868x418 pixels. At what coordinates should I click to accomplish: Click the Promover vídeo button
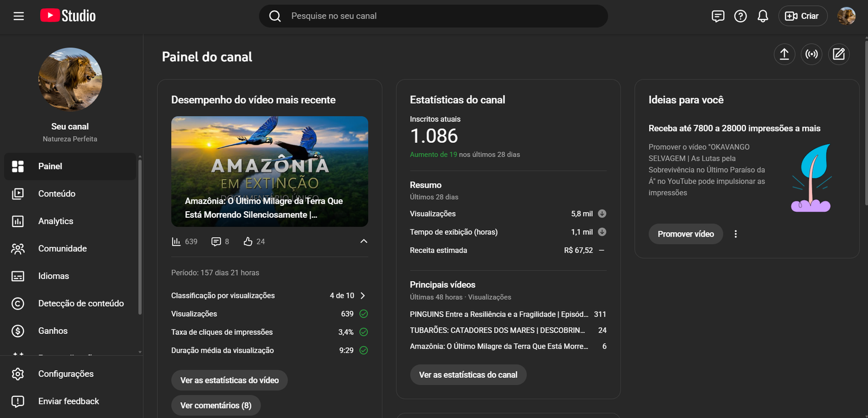coord(686,234)
